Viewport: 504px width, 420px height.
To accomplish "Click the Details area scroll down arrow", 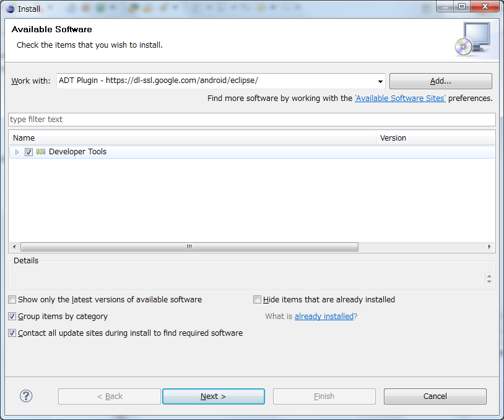I will coord(489,281).
